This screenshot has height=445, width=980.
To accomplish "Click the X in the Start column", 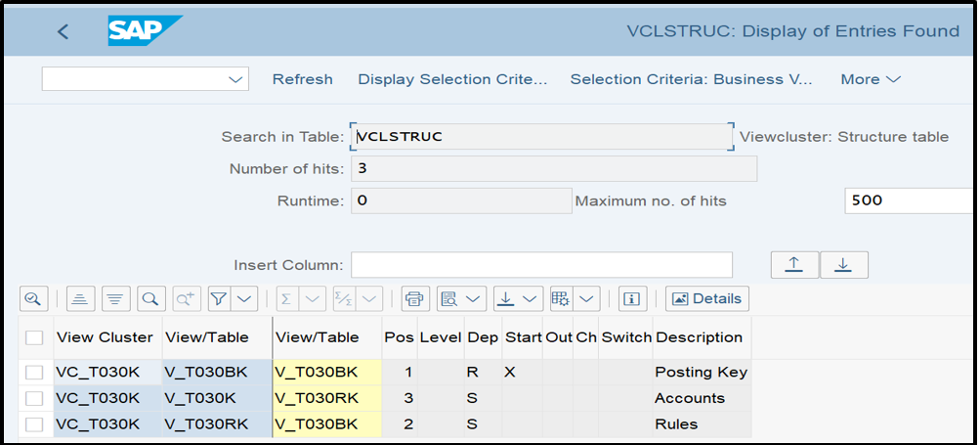I will pos(509,373).
